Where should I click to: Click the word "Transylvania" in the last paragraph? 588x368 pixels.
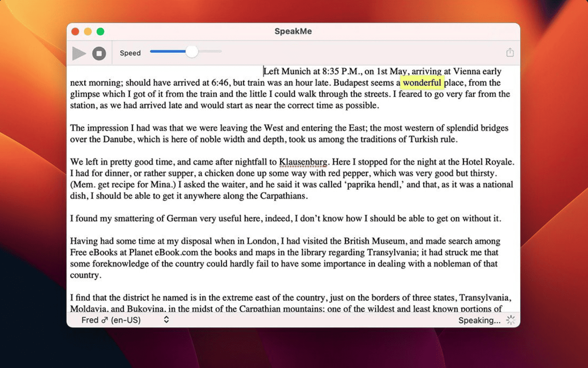pos(485,298)
